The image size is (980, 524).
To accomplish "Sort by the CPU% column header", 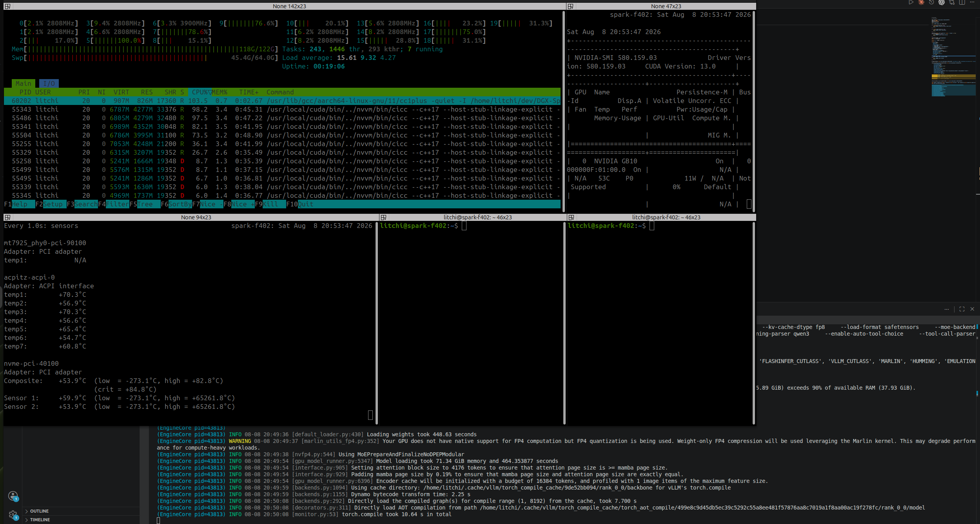I will (x=200, y=92).
